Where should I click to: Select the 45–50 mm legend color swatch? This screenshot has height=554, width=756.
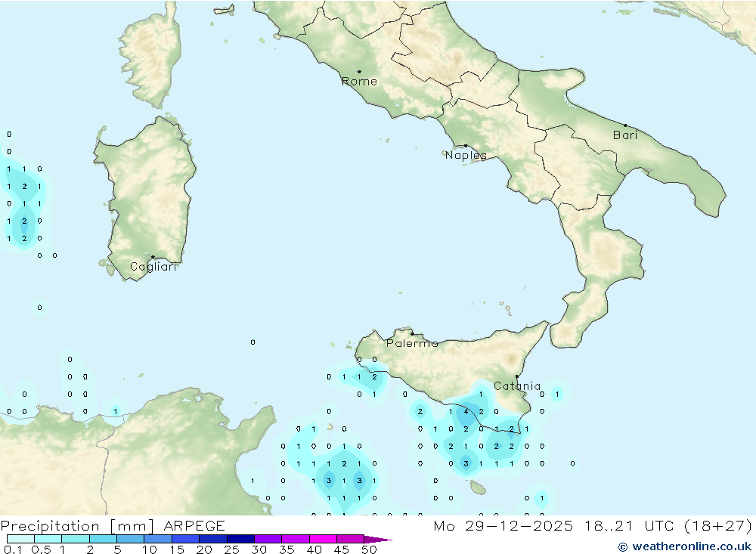pyautogui.click(x=351, y=539)
